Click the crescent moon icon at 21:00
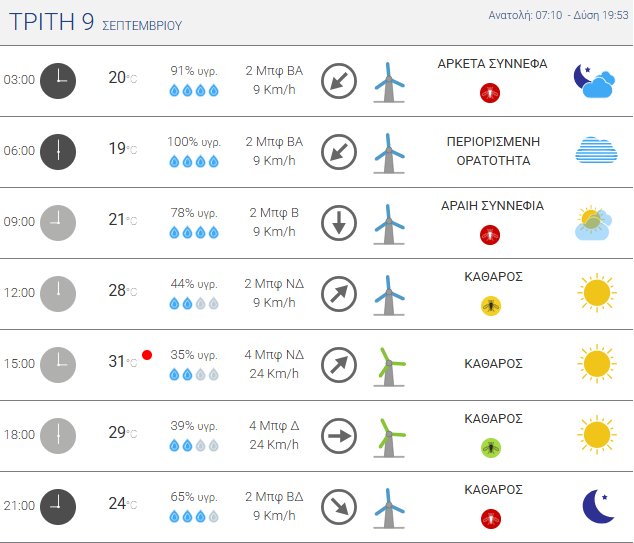 click(598, 506)
